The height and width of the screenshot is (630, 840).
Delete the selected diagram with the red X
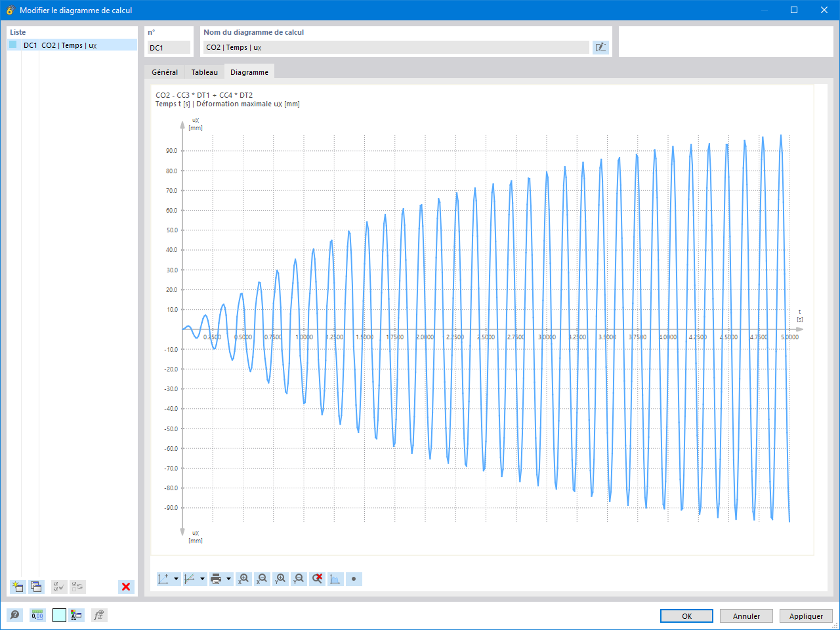pyautogui.click(x=126, y=587)
